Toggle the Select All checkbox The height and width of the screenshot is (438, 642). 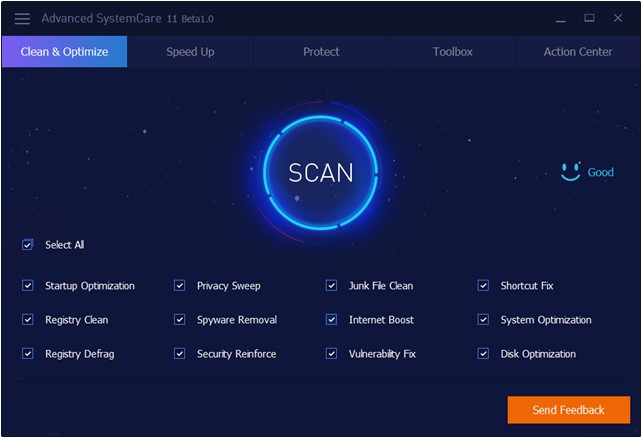click(x=27, y=245)
